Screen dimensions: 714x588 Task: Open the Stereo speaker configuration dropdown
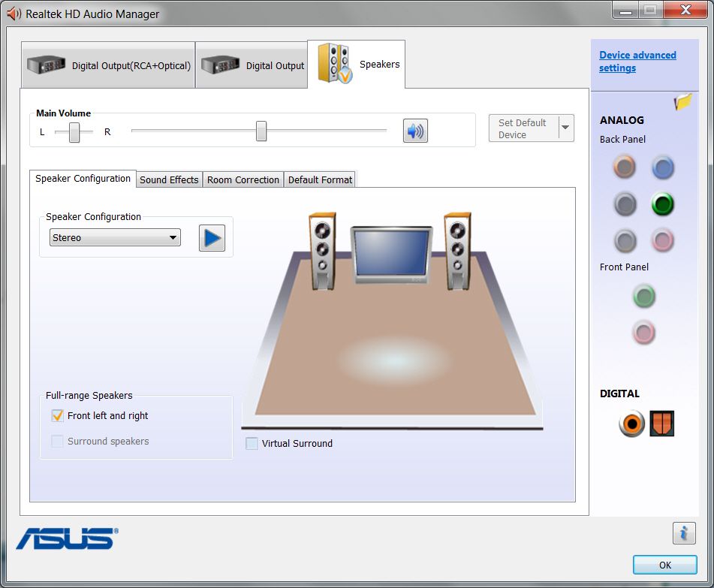pos(115,238)
